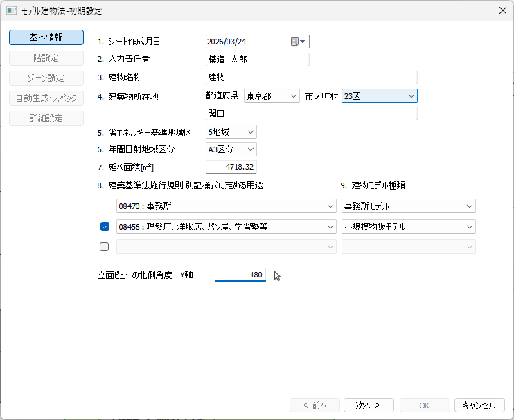Click the 次へ > button
This screenshot has width=514, height=420.
pyautogui.click(x=369, y=405)
